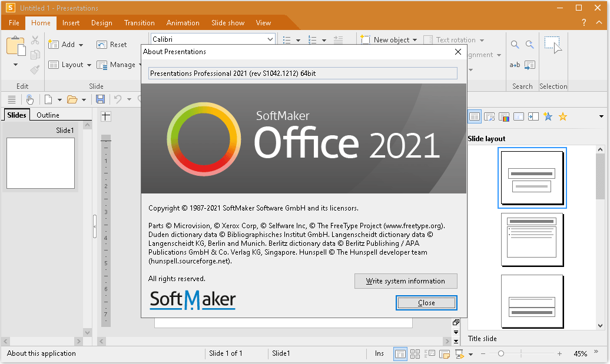Click the Undo arrow icon
Screen dimensions: 610x364
pos(118,99)
